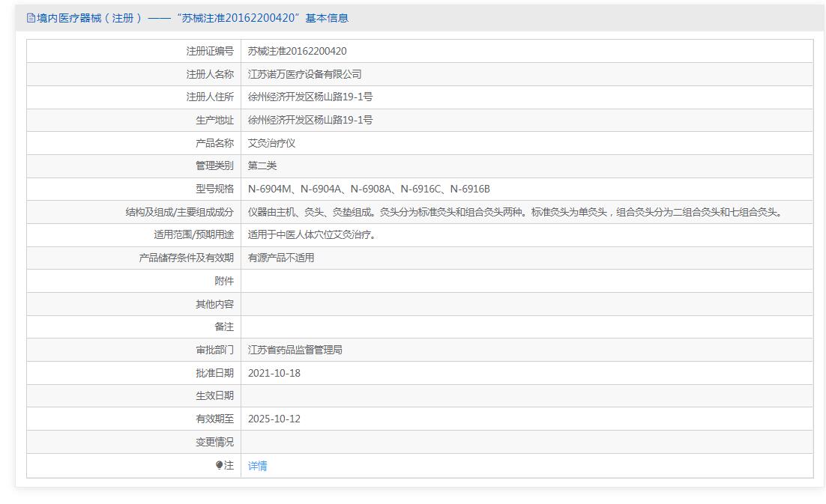The image size is (826, 504).
Task: Click the 注册证编号 row label
Action: (x=210, y=51)
